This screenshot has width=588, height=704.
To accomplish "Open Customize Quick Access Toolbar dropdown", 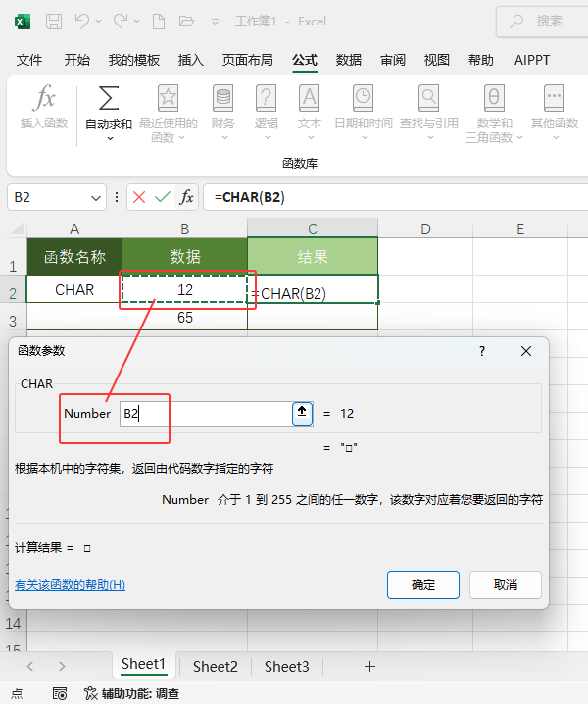I will [215, 22].
